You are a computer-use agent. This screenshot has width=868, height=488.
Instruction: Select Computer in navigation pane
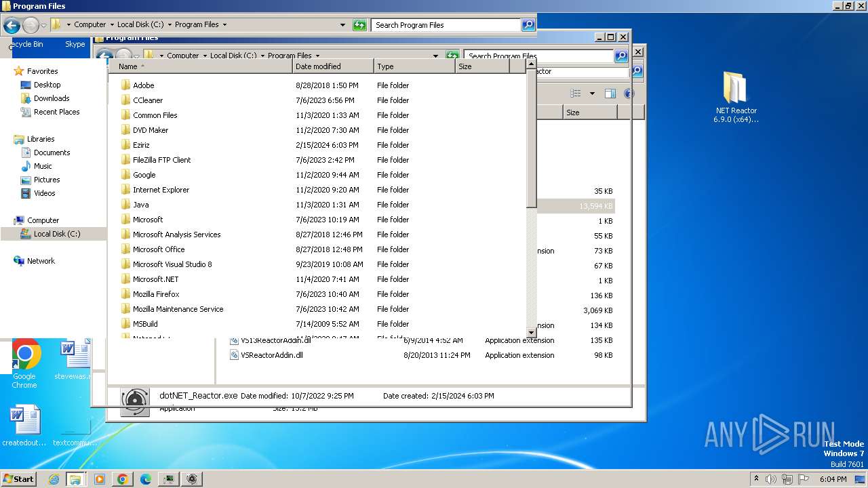pyautogui.click(x=43, y=220)
